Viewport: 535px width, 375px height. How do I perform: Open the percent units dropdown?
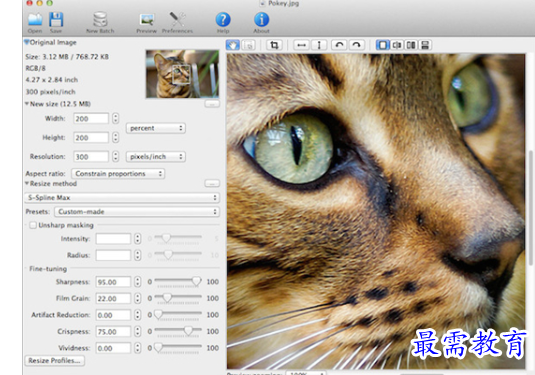[x=156, y=128]
